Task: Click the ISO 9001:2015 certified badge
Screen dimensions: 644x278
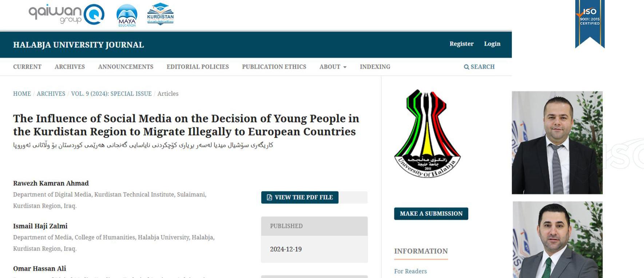Action: 589,23
